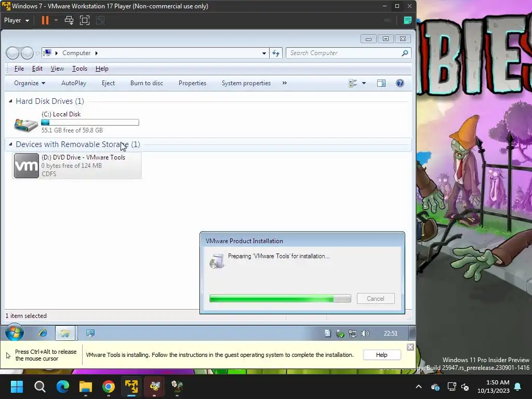
Task: Open the Windows 11 Start button
Action: (17, 386)
